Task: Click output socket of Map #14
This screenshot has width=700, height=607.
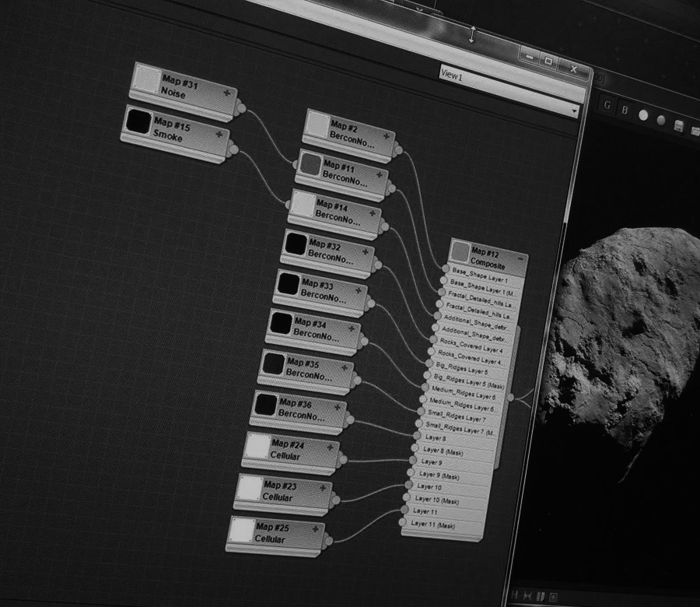Action: 384,227
